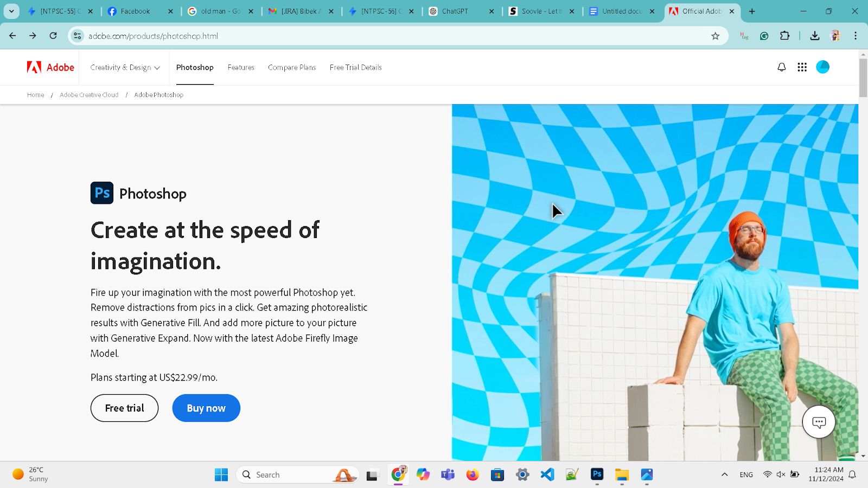This screenshot has height=488, width=868.
Task: Open Visual Studio Code from taskbar
Action: [547, 474]
